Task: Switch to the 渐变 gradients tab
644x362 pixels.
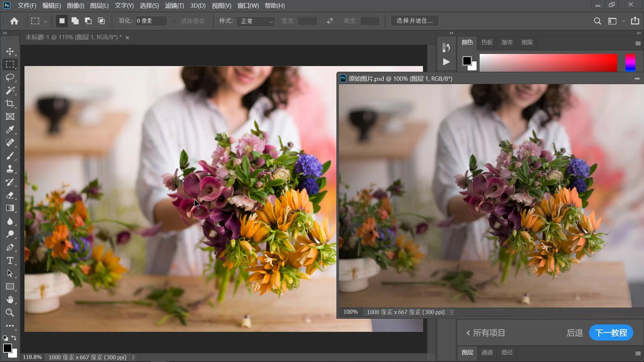Action: 507,42
